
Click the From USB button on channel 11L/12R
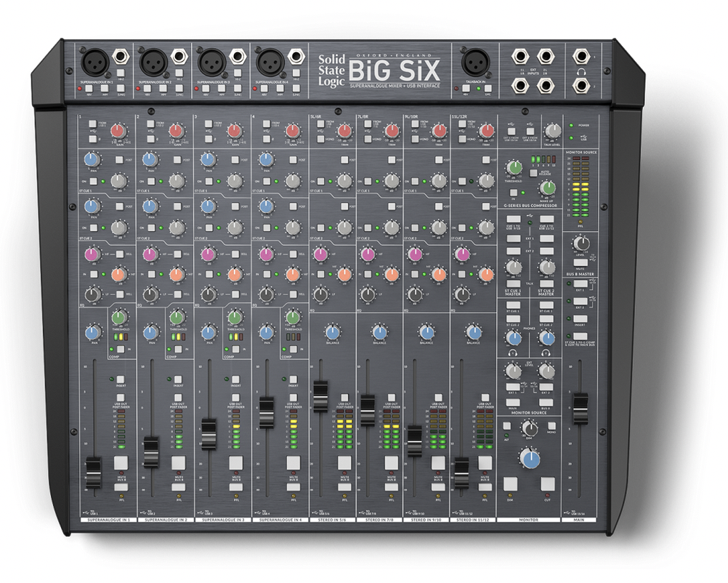[x=462, y=124]
